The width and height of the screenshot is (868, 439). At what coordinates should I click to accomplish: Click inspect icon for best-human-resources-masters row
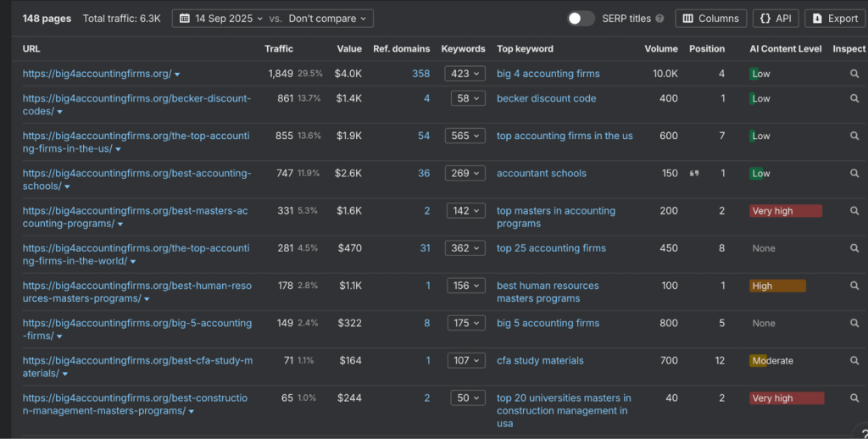[x=854, y=286]
